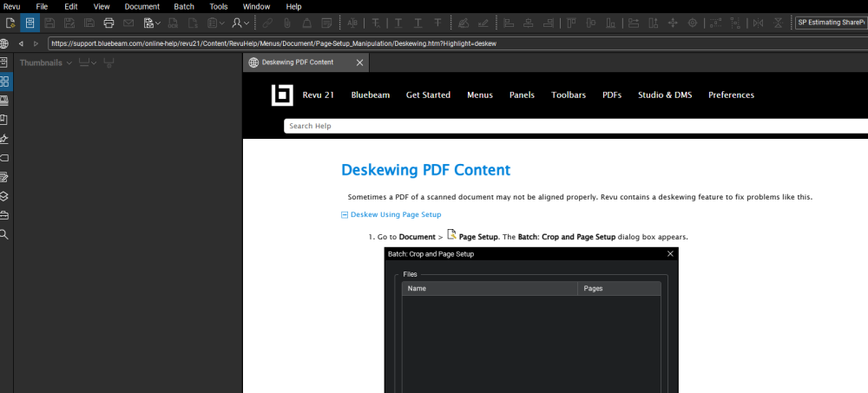Image resolution: width=868 pixels, height=393 pixels.
Task: Click the target-shaped Snap toolbar icon
Action: tap(693, 23)
